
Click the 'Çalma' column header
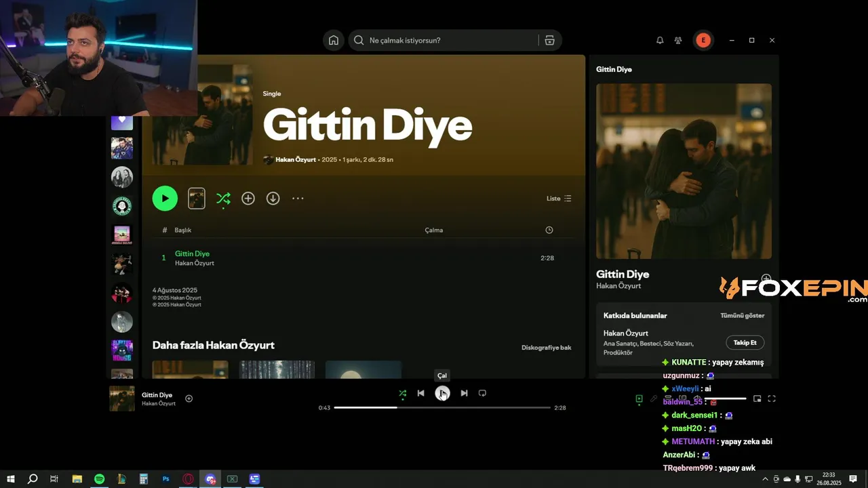pos(434,230)
